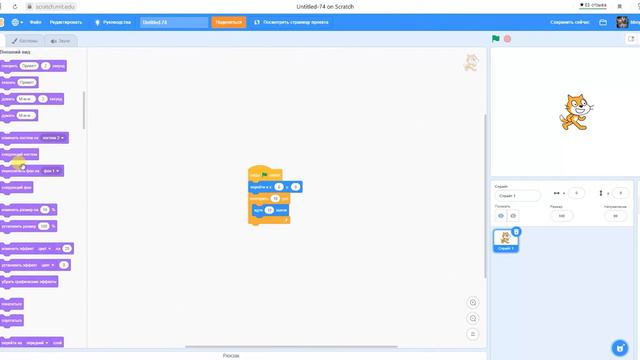
Task: Click the hide sprite eye toggle
Action: (513, 216)
